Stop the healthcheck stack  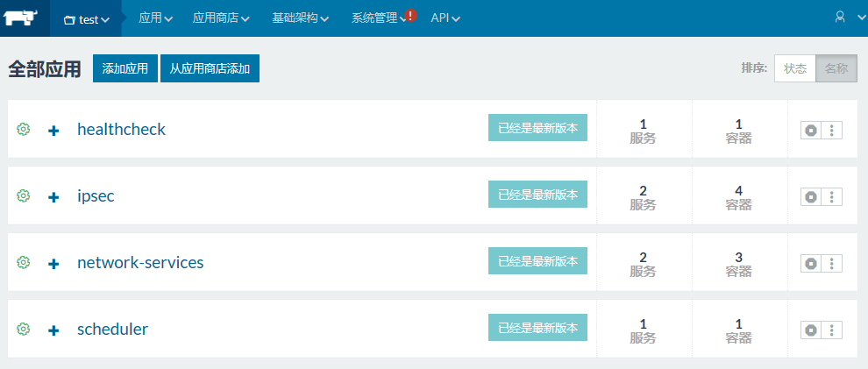811,131
